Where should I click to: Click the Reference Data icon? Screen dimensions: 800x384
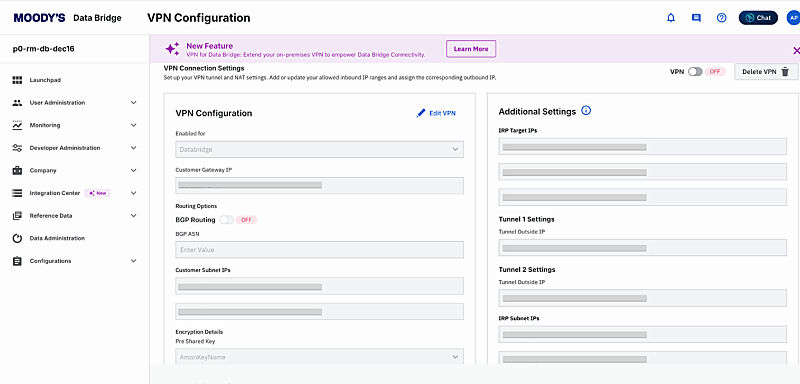[x=17, y=216]
